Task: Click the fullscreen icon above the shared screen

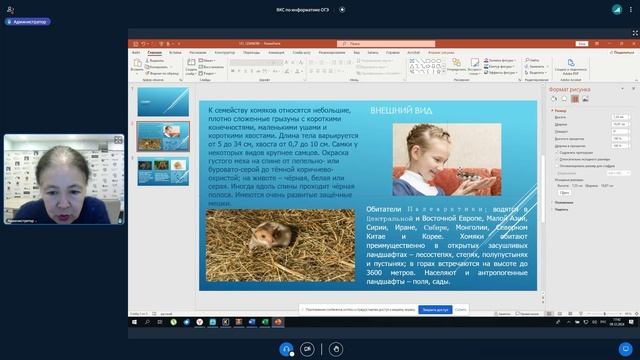Action: pos(635,33)
